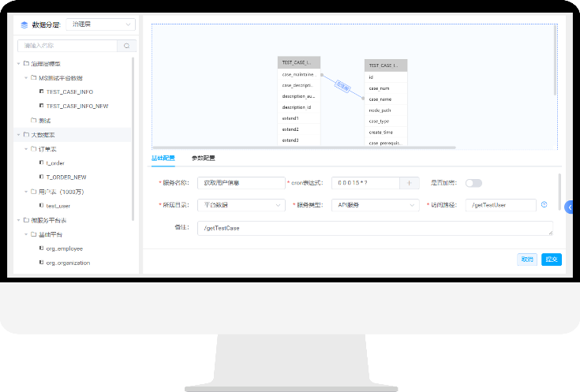Image resolution: width=580 pixels, height=392 pixels.
Task: Click the 提交 button
Action: [x=552, y=259]
